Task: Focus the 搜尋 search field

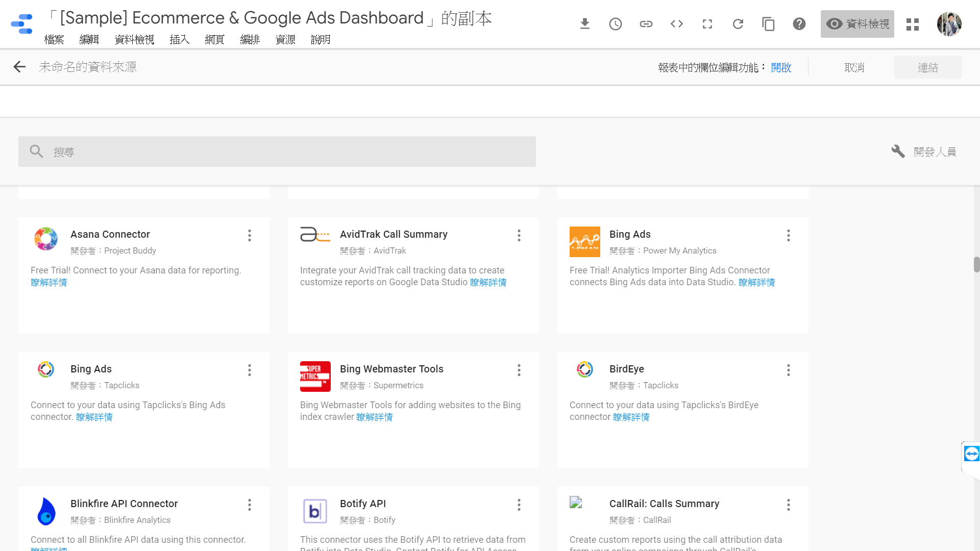Action: pos(277,152)
